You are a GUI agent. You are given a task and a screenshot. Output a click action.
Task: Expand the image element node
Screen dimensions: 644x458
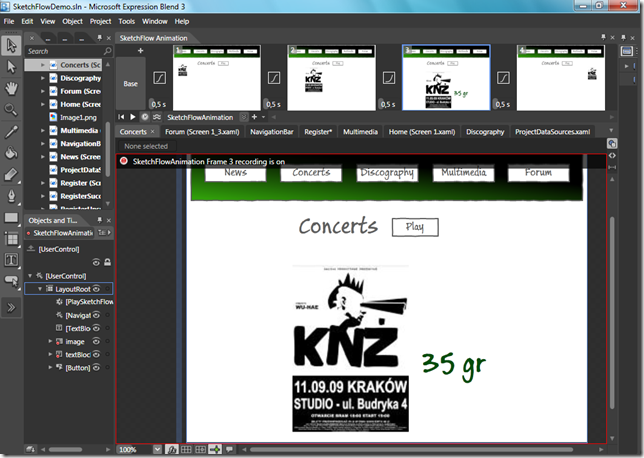coord(50,341)
